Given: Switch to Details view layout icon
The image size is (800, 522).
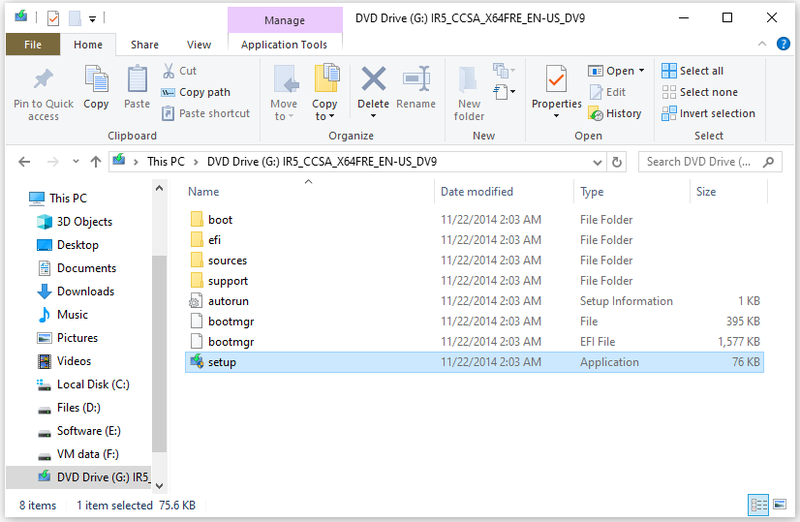Looking at the screenshot, I should click(758, 505).
